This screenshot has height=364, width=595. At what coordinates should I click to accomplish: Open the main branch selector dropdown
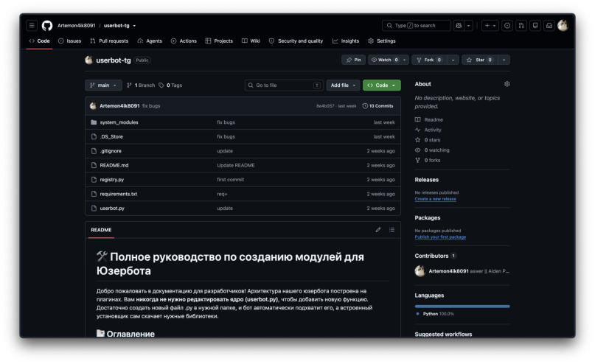(x=103, y=85)
